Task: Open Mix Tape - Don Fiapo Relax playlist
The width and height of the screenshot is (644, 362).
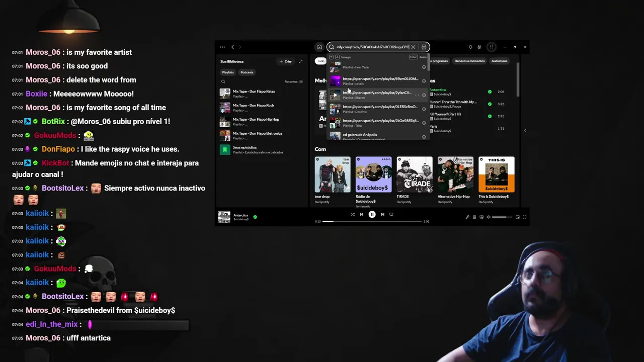Action: click(263, 94)
